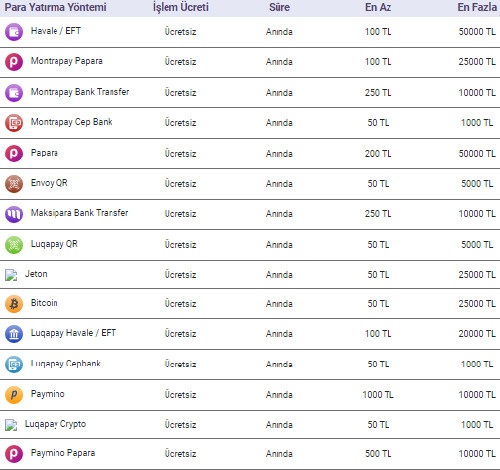Select the Luqapay Havale / EFT method name
Viewport: 500px width, 470px height.
coord(73,333)
